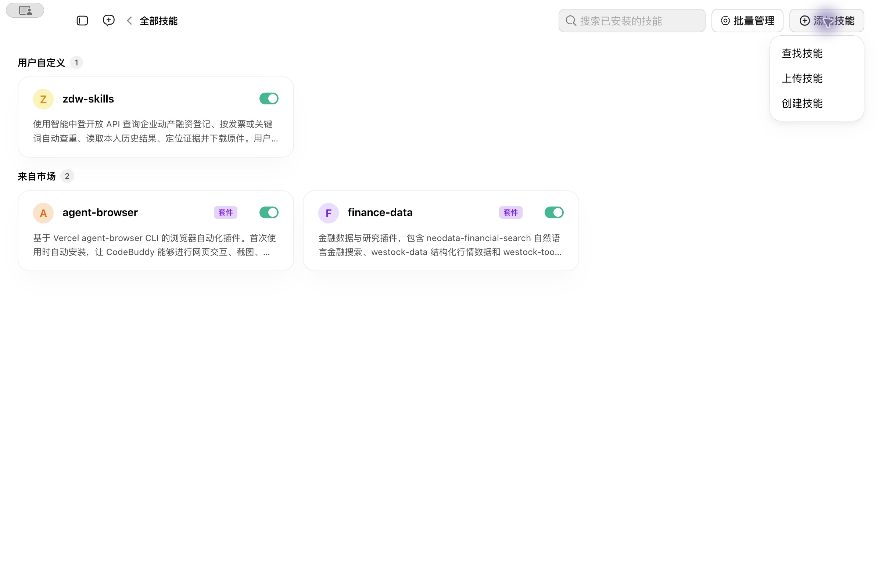This screenshot has width=882, height=588.
Task: Click the 全部技能 page title
Action: [159, 21]
